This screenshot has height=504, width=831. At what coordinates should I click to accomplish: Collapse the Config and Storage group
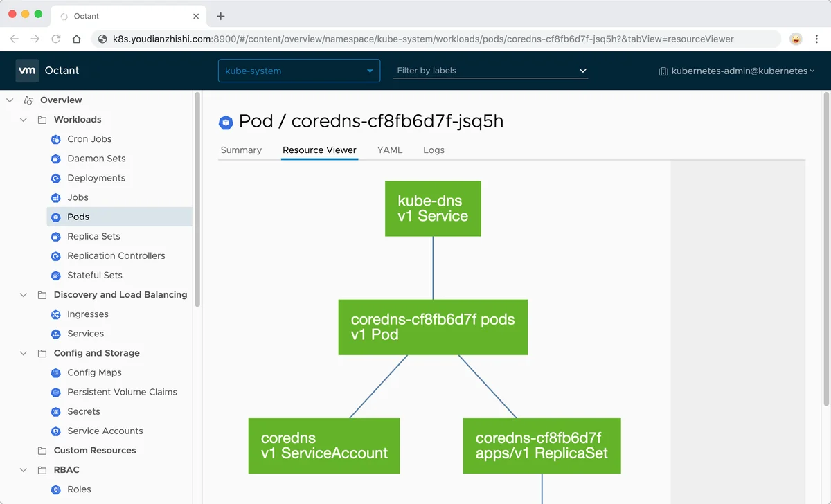[24, 353]
